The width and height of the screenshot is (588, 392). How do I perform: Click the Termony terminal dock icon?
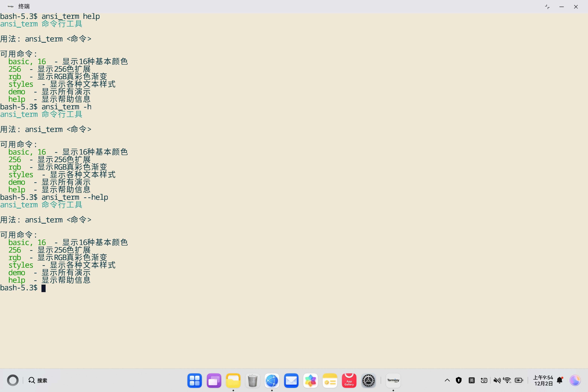(x=393, y=381)
